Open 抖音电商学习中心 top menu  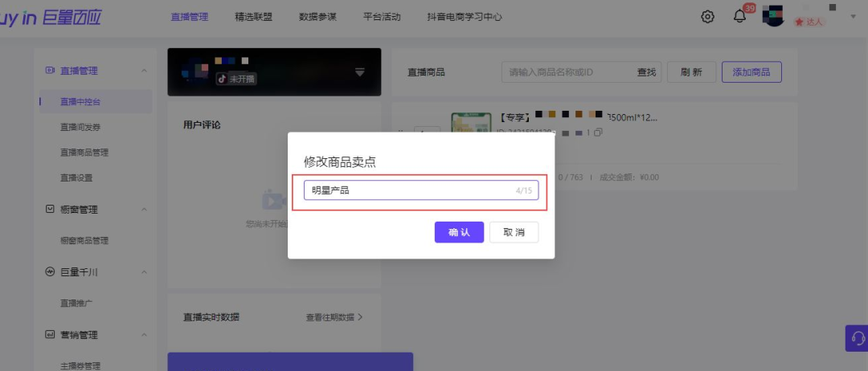coord(465,17)
